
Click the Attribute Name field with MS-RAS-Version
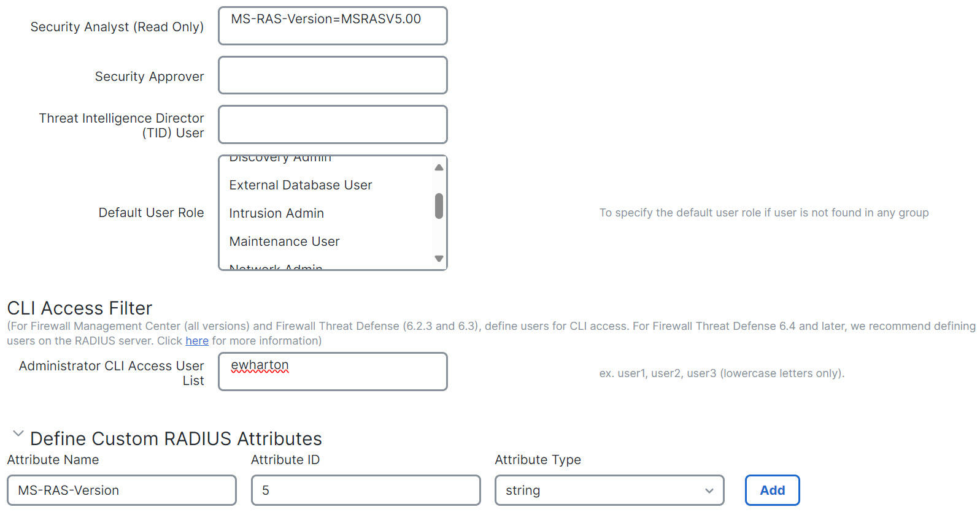(122, 490)
